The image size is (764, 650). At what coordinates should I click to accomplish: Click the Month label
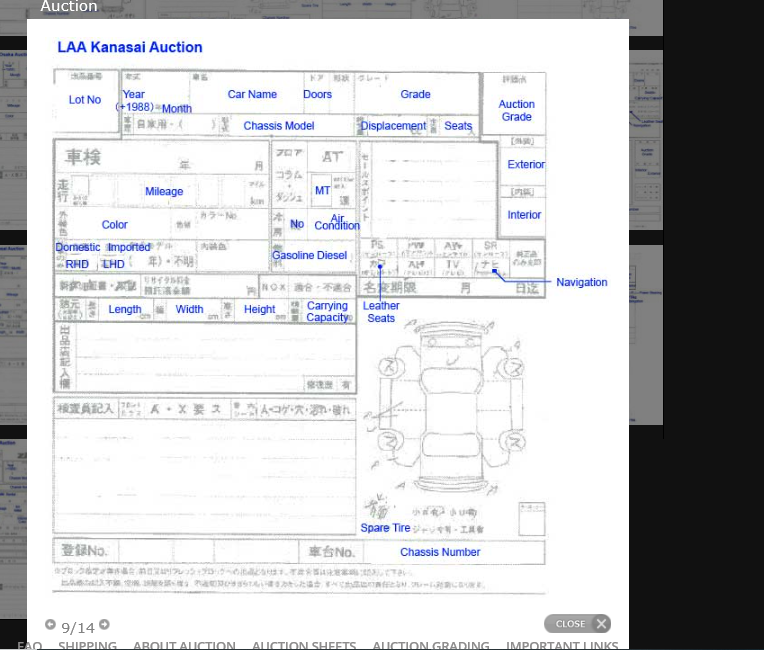[177, 109]
